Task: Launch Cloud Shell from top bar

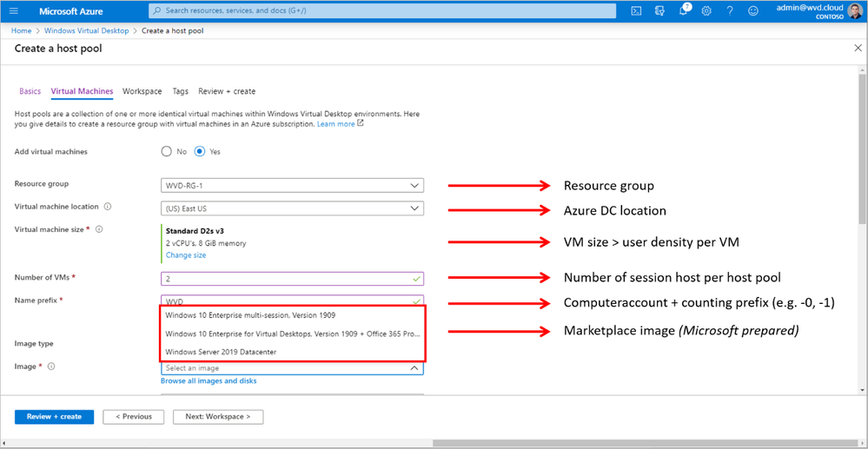Action: 637,11
